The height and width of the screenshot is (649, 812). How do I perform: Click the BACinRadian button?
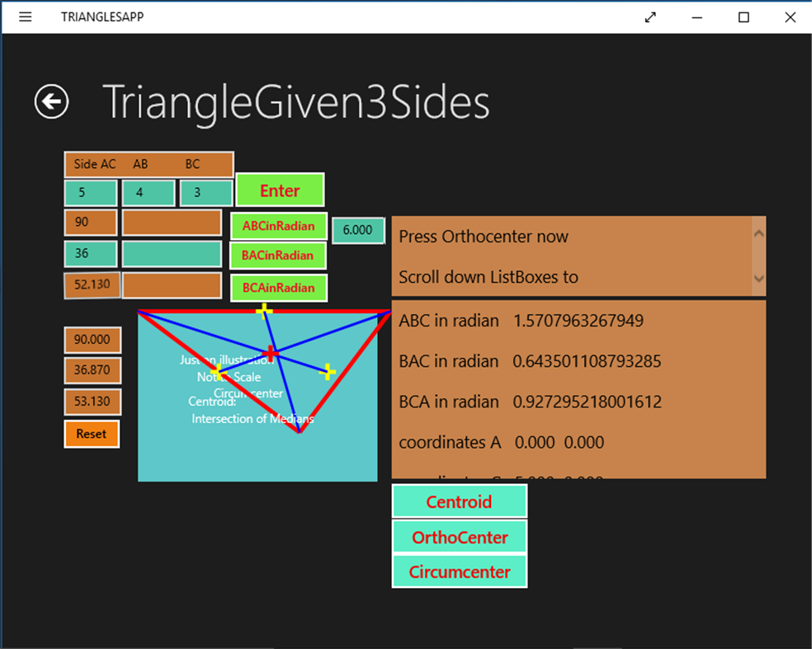[x=279, y=256]
